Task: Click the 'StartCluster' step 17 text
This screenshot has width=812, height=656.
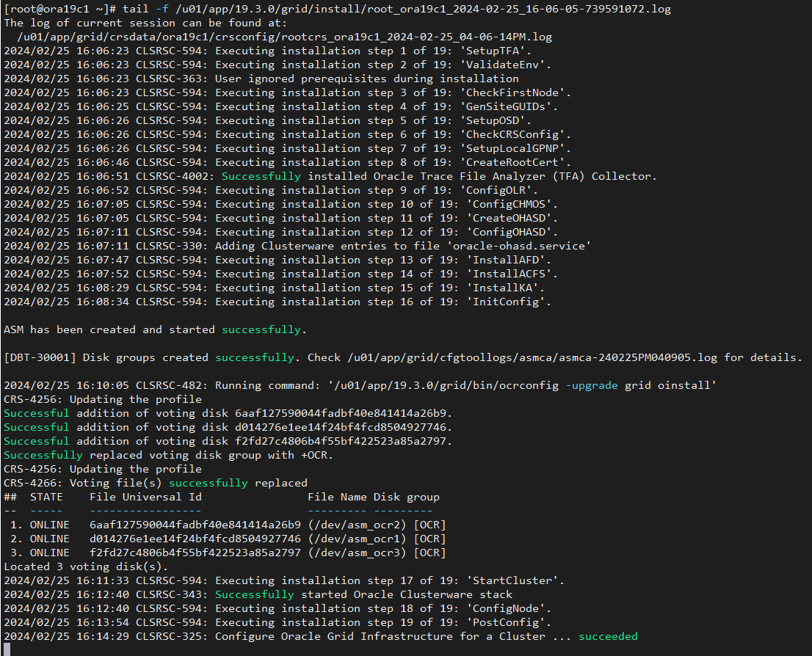Action: point(512,581)
